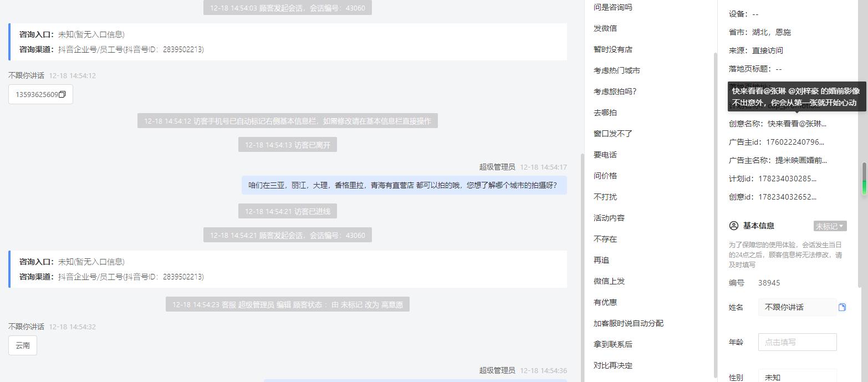Click the person icon next to 基本信息
The height and width of the screenshot is (382, 868).
click(734, 226)
